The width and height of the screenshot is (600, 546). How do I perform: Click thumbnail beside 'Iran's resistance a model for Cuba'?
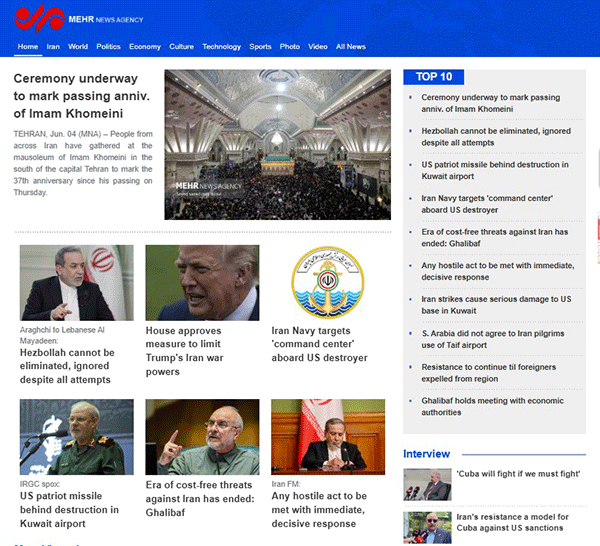click(427, 528)
